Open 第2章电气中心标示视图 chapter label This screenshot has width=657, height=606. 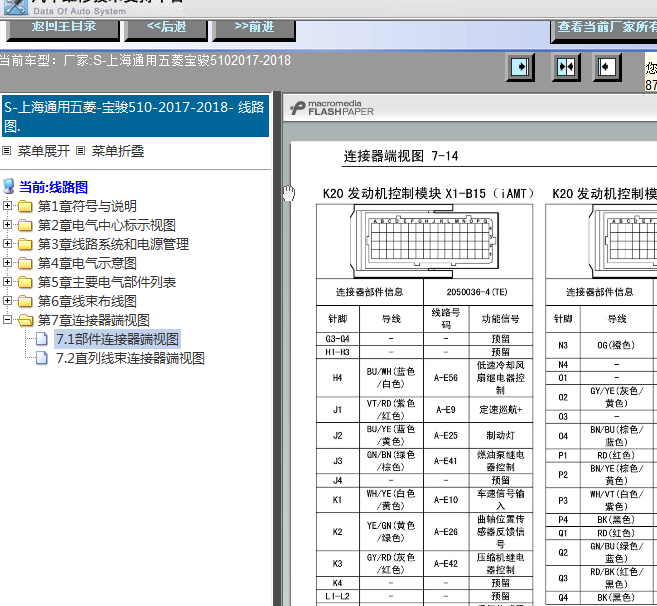pos(107,225)
